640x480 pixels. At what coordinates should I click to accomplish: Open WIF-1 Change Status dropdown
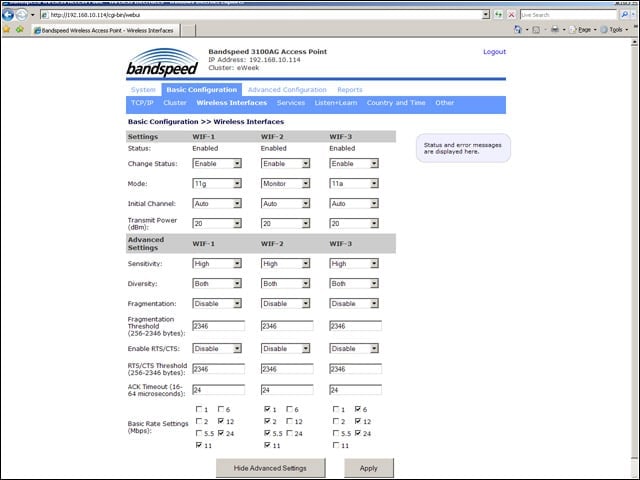[217, 164]
